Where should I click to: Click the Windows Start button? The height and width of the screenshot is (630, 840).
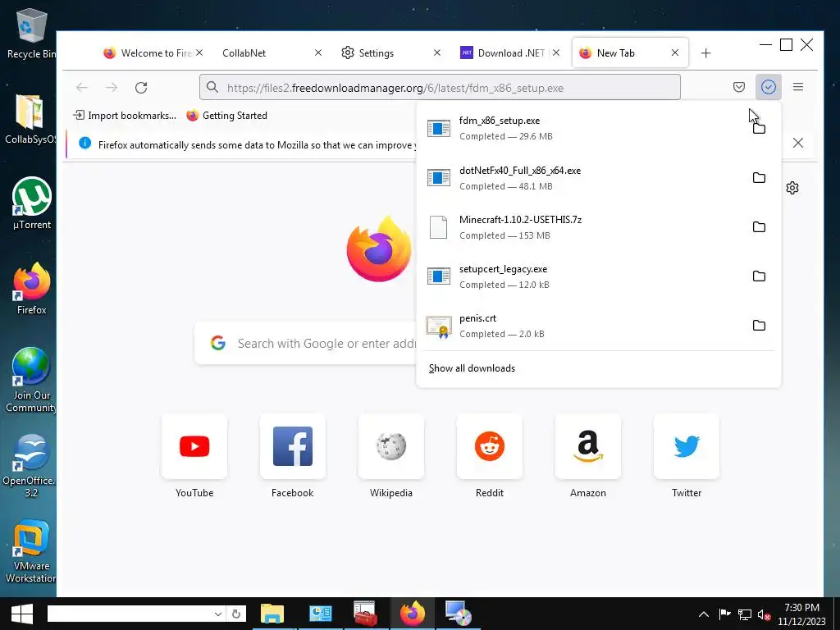[21, 614]
